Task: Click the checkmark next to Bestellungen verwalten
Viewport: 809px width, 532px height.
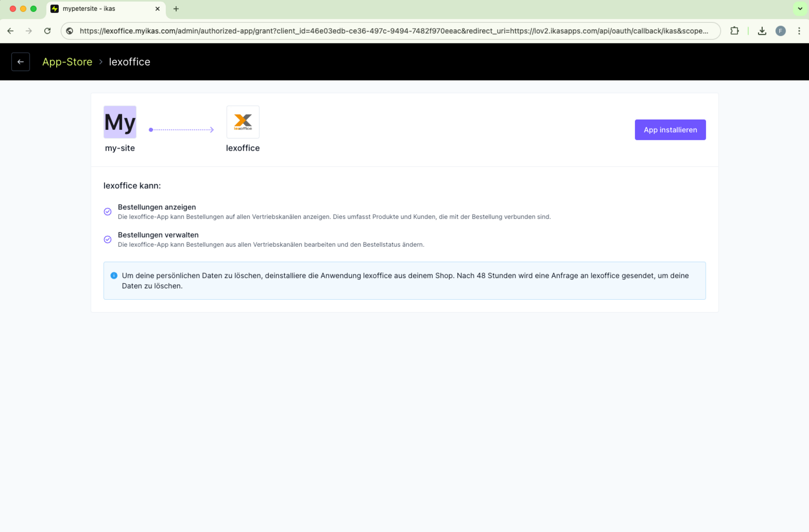Action: point(108,240)
